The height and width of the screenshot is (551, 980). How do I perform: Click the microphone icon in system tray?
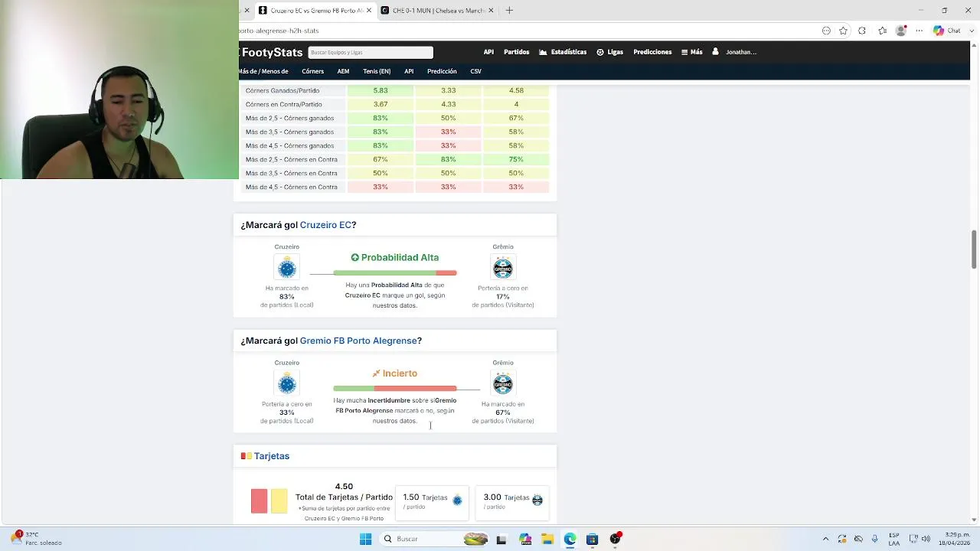click(x=876, y=539)
